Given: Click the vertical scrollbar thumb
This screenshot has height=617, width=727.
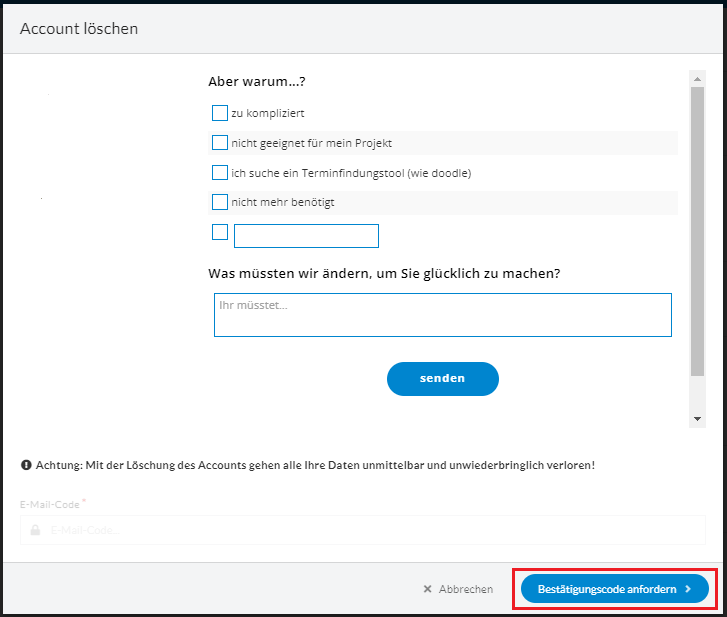Looking at the screenshot, I should pyautogui.click(x=697, y=230).
